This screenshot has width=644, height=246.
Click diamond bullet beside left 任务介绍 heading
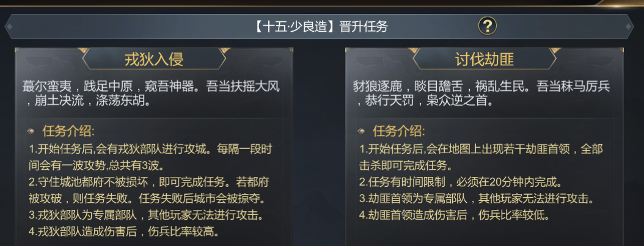click(x=31, y=132)
